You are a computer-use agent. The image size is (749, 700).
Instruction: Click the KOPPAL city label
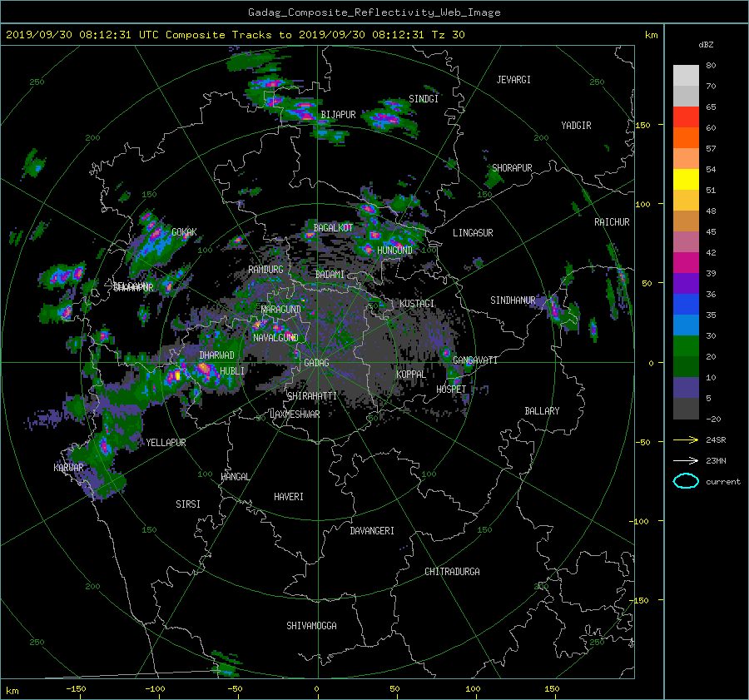(x=411, y=374)
